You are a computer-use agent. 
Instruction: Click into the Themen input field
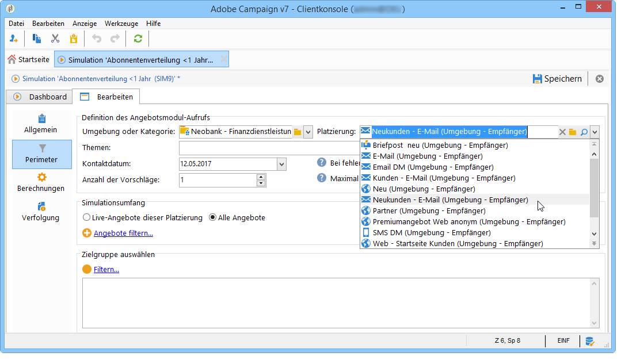[269, 148]
